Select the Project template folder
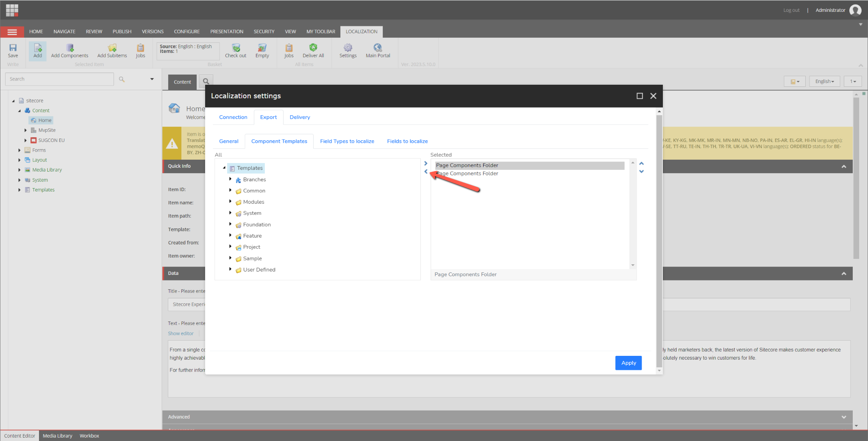868x441 pixels. 252,247
